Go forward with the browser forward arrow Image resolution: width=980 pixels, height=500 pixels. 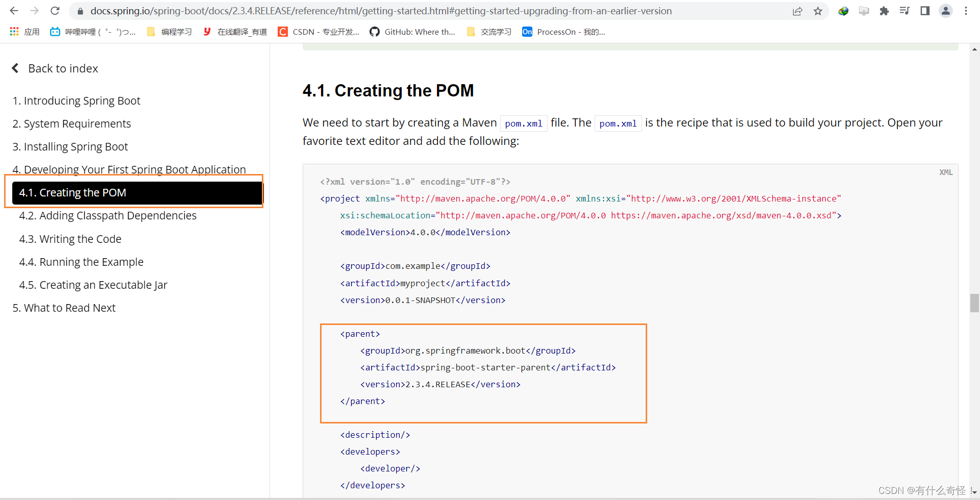point(35,11)
